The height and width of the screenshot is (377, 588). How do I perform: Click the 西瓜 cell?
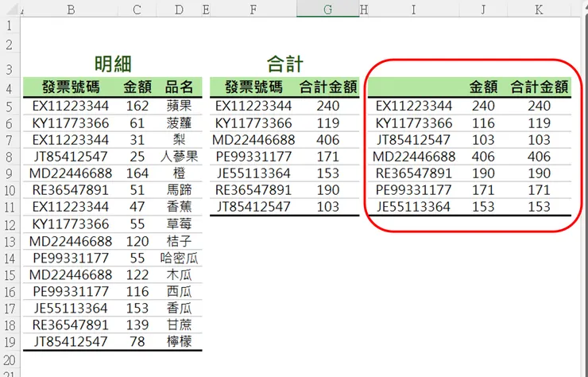point(179,292)
